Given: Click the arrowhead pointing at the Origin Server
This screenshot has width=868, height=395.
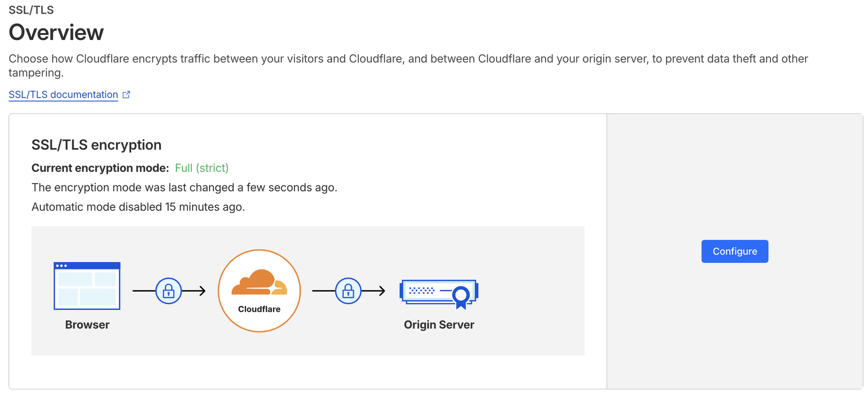Looking at the screenshot, I should pos(382,291).
